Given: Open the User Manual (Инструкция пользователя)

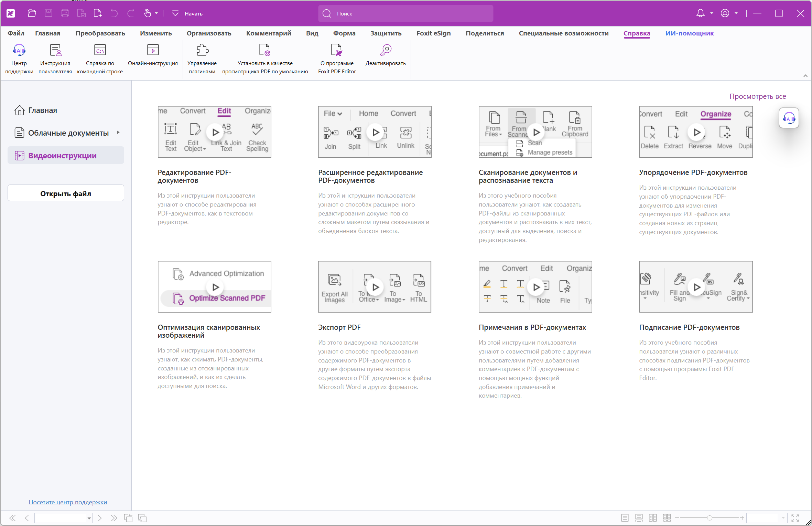Looking at the screenshot, I should tap(55, 51).
